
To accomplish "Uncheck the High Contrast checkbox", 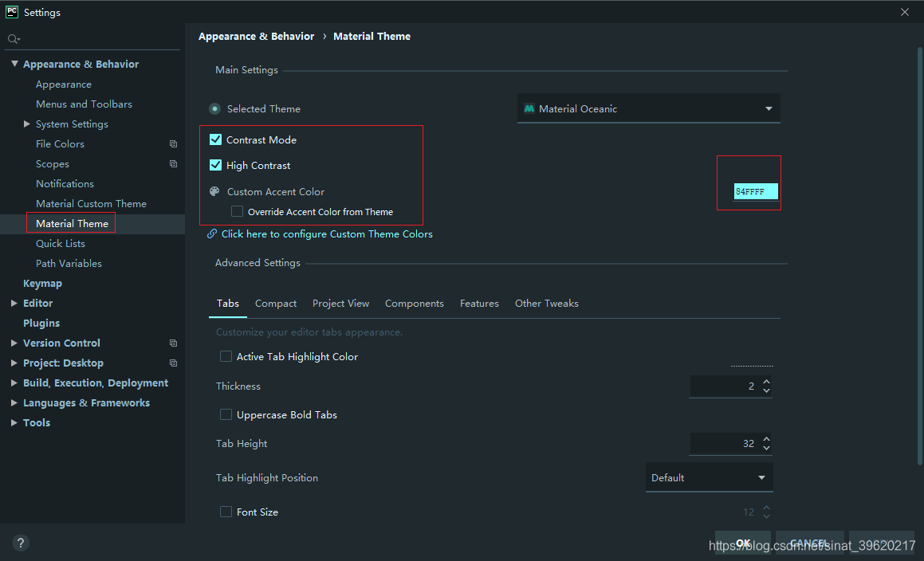I will click(216, 165).
